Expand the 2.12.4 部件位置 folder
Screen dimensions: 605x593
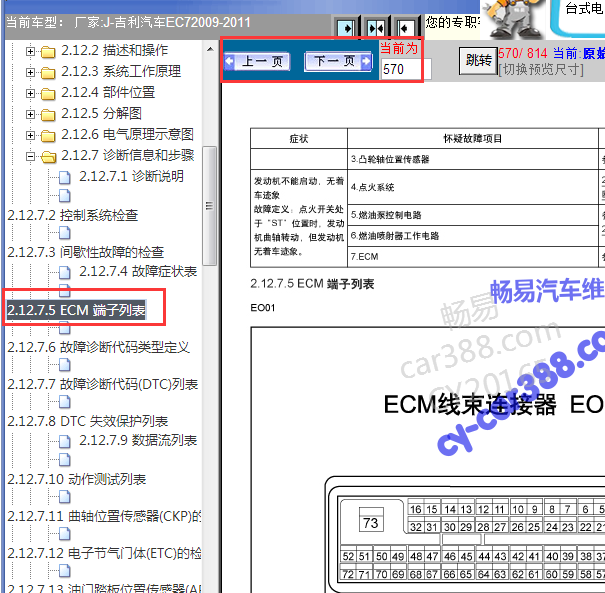(30, 93)
